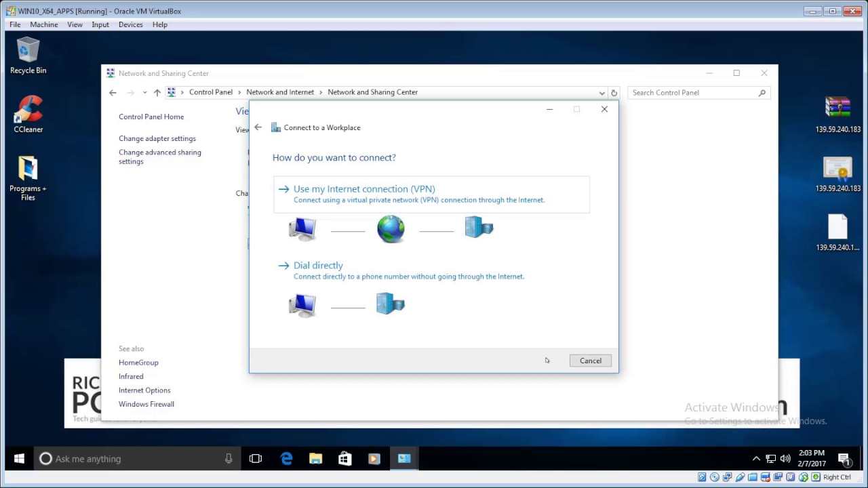Open Change adapter settings
Screen dimensions: 868x488
(x=157, y=138)
